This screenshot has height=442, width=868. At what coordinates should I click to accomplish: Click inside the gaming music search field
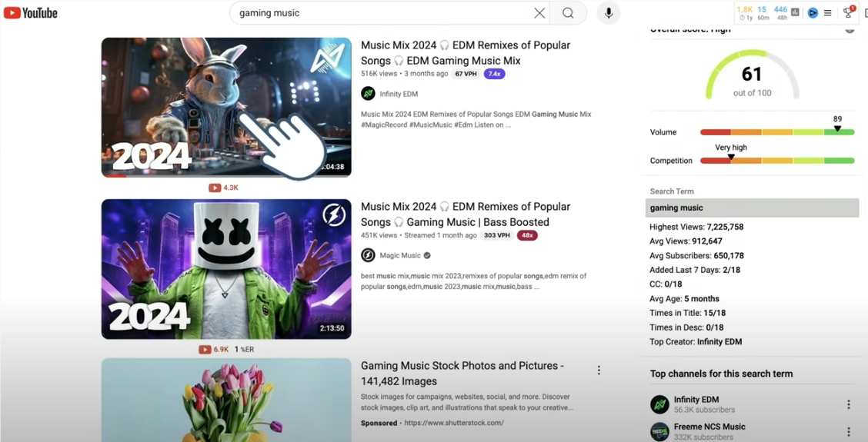(377, 13)
